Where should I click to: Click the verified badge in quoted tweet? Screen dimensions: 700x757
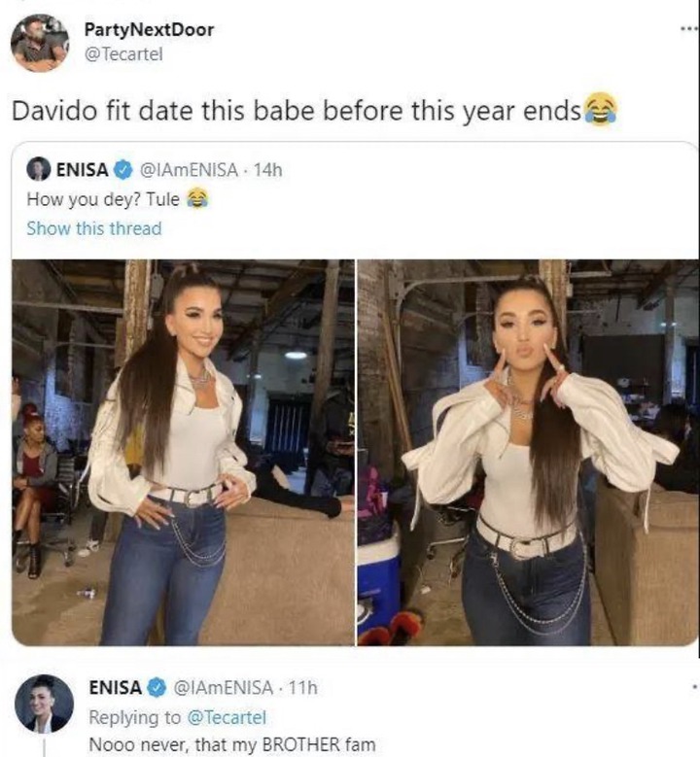[123, 170]
